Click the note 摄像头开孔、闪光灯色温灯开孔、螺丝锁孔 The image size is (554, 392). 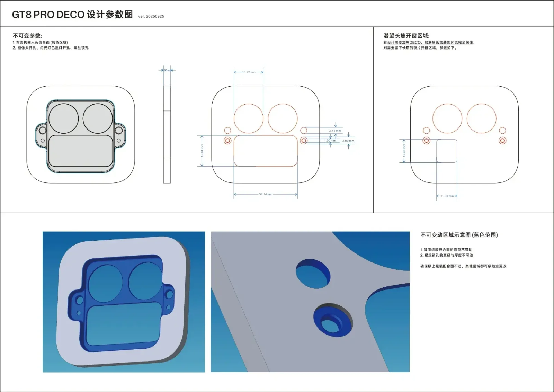(x=53, y=48)
